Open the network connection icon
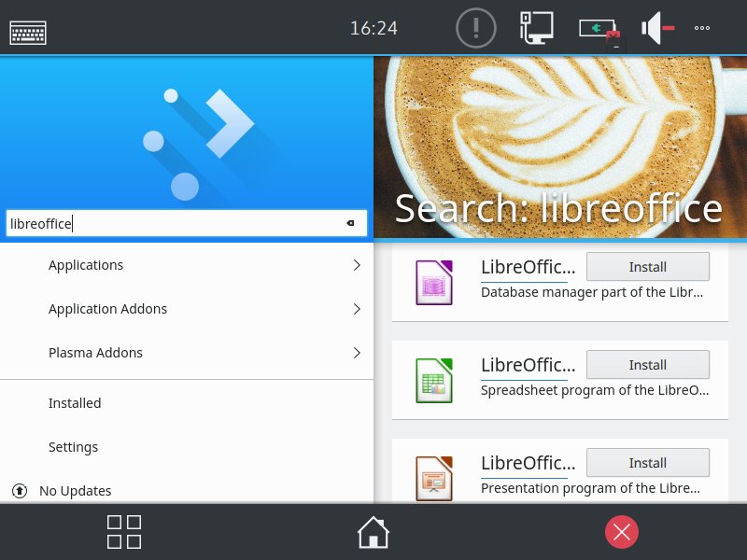 [536, 28]
